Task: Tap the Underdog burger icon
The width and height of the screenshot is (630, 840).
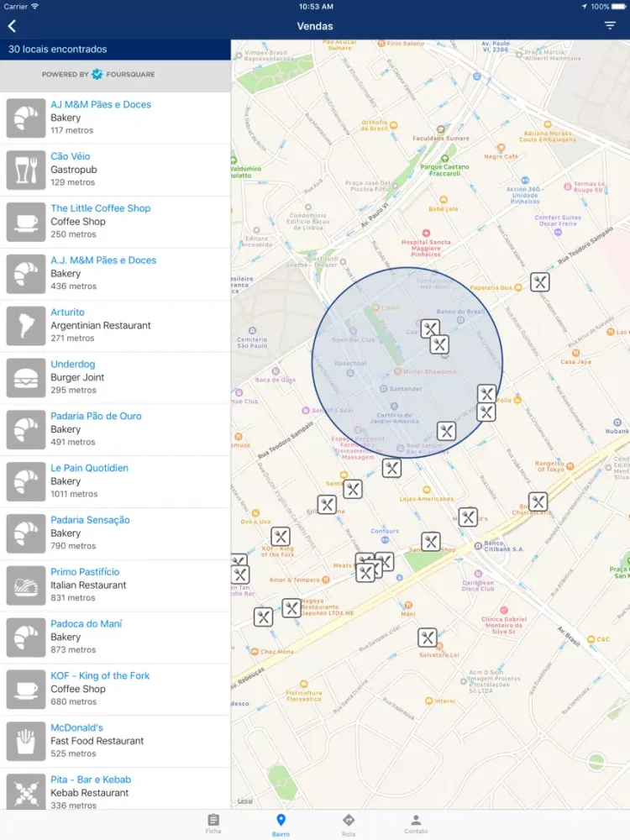Action: point(26,378)
